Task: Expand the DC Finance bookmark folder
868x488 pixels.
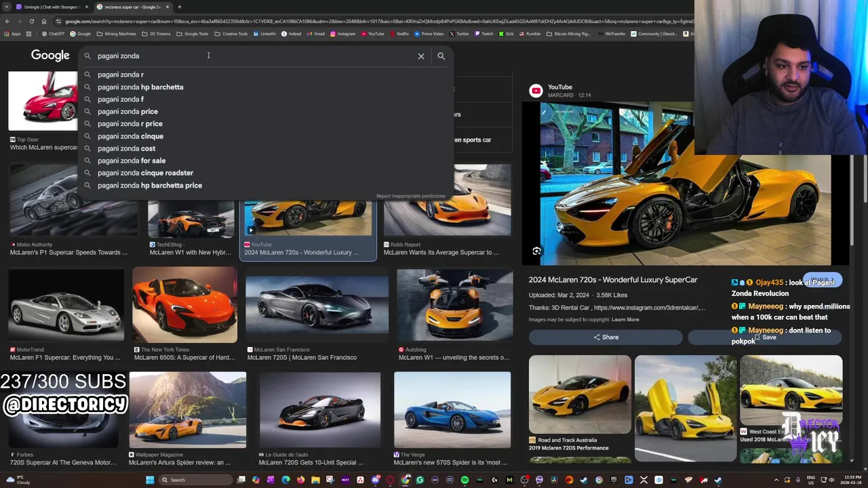Action: (x=156, y=34)
